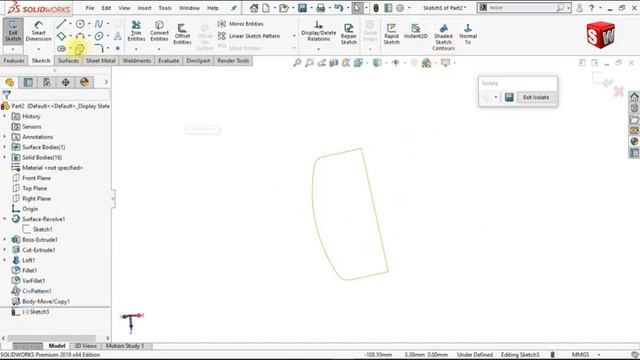The image size is (640, 360).
Task: Expand the Loft1 feature
Action: pos(4,260)
